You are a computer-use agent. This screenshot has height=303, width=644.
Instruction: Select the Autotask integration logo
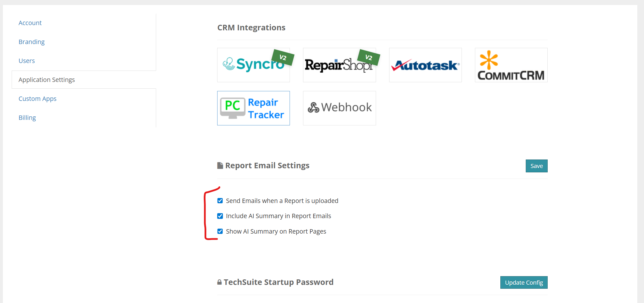[x=425, y=65]
